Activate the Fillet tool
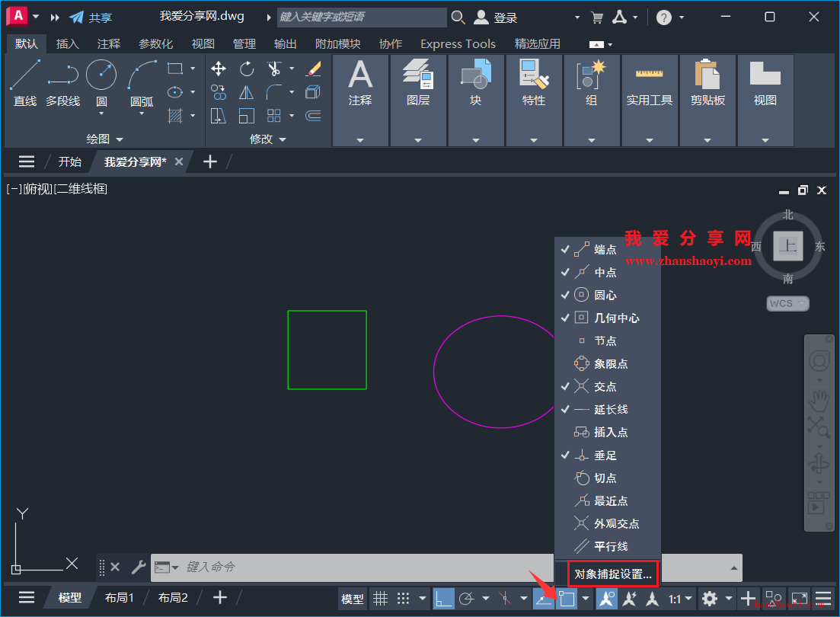840x617 pixels. click(274, 92)
